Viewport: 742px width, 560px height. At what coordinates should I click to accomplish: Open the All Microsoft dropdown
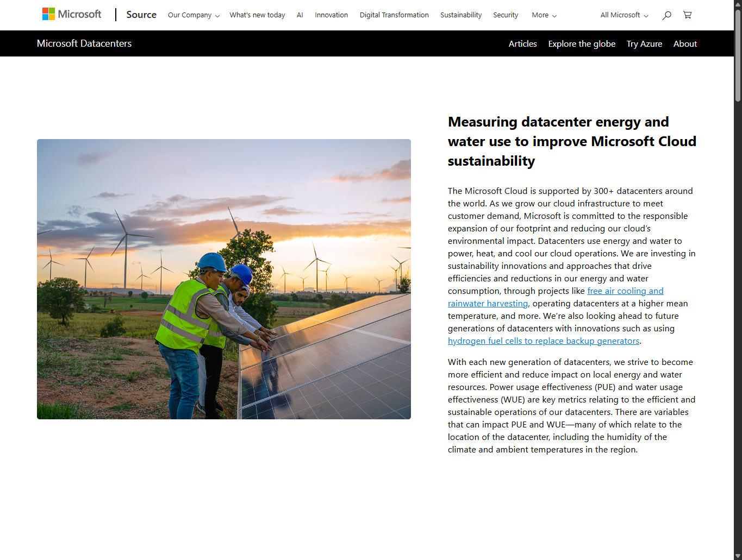[x=624, y=15]
